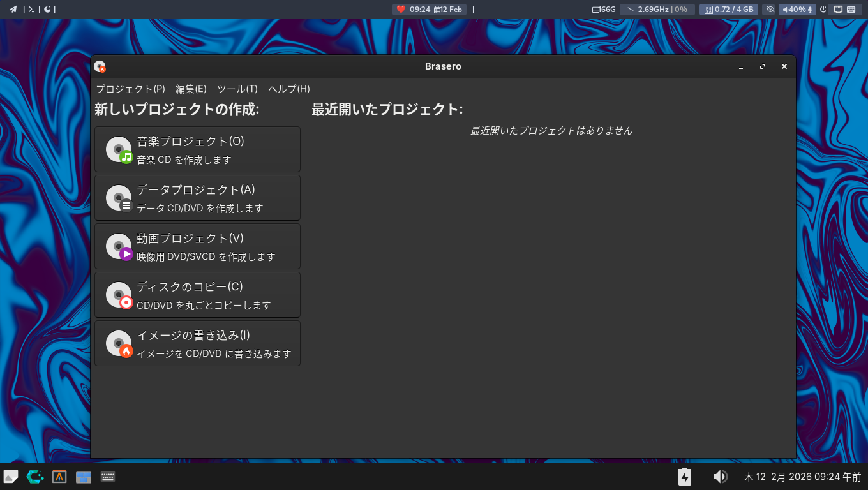Click the 新しいプロジェクトの作成: heading

click(x=177, y=110)
